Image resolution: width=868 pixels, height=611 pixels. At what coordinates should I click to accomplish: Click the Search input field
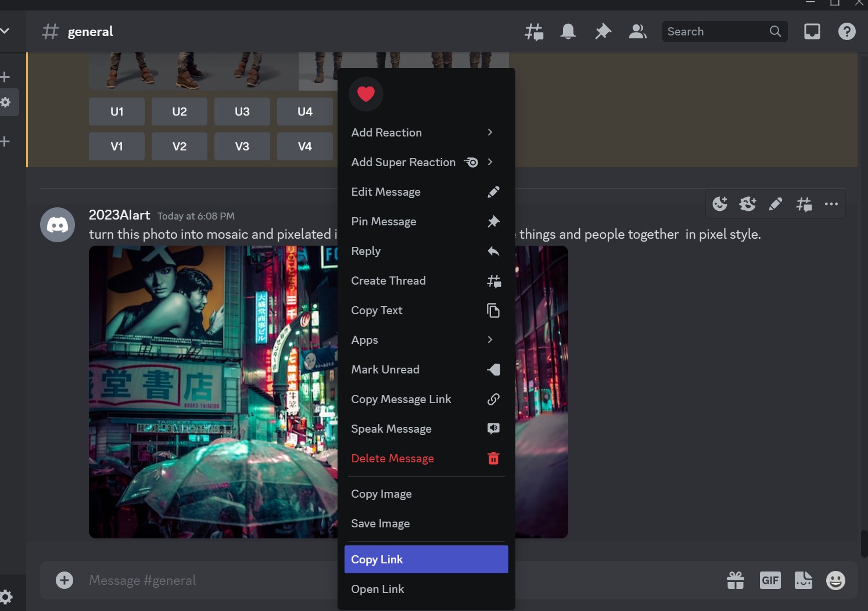point(716,31)
